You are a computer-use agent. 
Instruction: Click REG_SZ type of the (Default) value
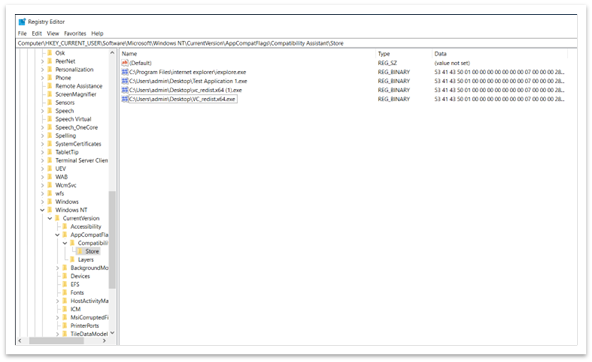[x=387, y=63]
